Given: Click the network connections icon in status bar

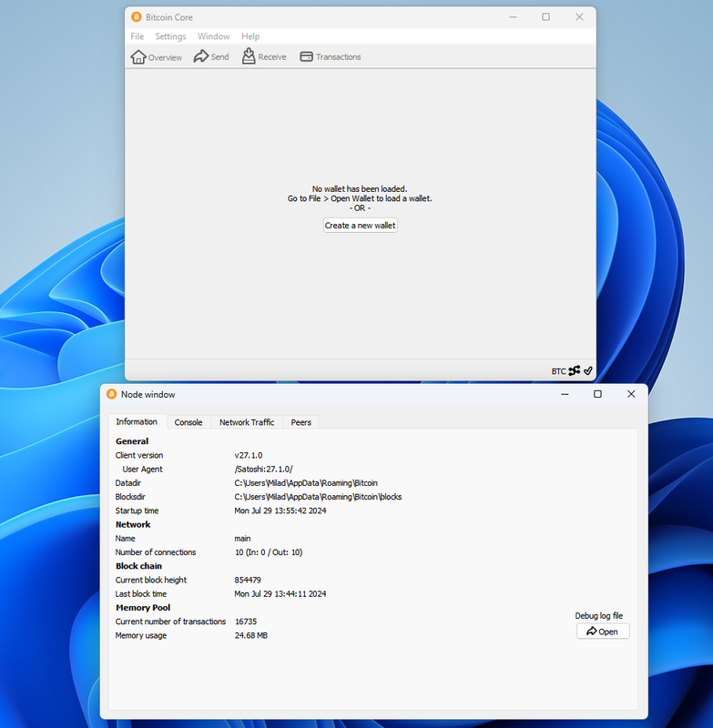Looking at the screenshot, I should click(575, 370).
